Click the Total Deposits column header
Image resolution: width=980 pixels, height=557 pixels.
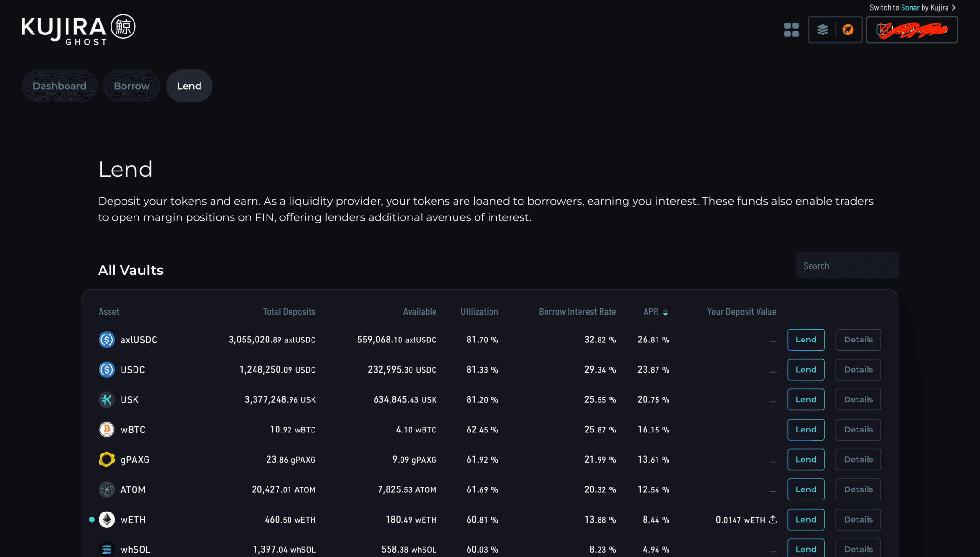(289, 312)
